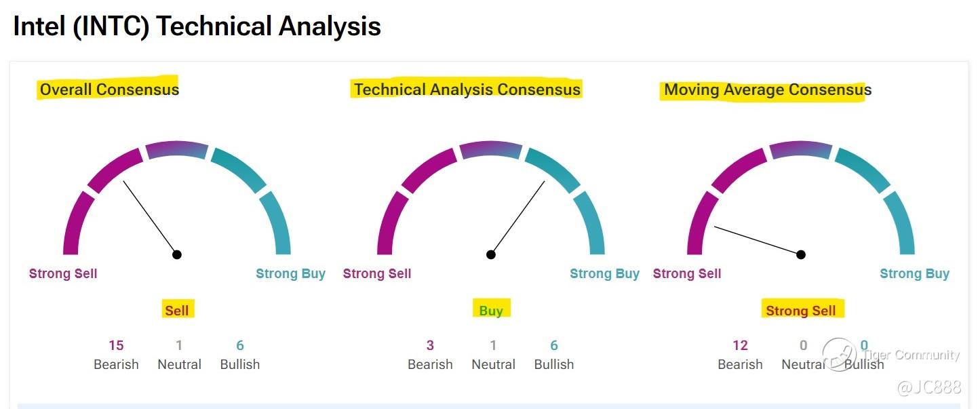Click the Technical Analysis gauge needle pivot
Image resolution: width=980 pixels, height=409 pixels.
click(x=491, y=254)
